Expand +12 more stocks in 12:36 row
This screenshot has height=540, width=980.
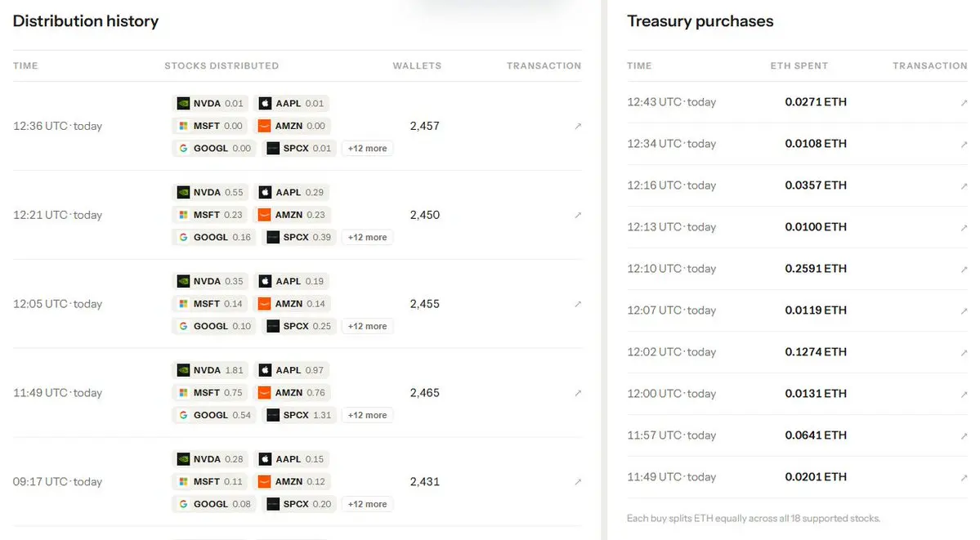pyautogui.click(x=368, y=148)
